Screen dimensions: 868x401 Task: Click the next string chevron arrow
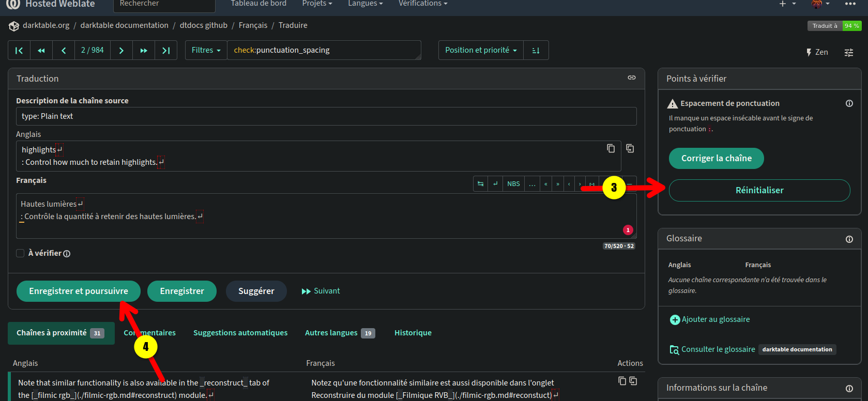pos(121,50)
